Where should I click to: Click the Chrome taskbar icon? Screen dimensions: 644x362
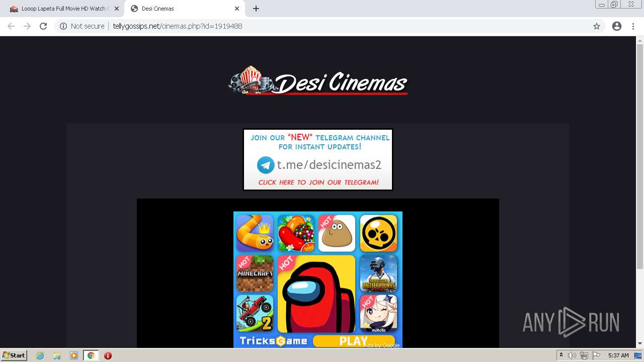point(91,355)
